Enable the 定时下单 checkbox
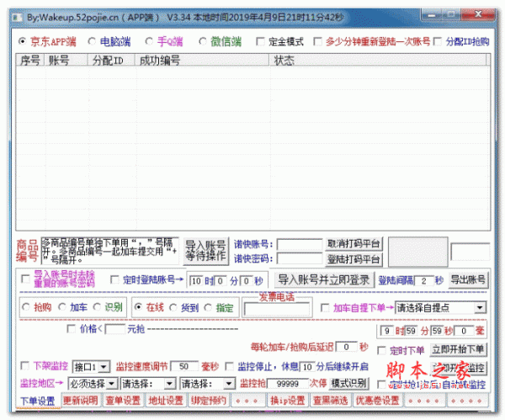 [381, 350]
